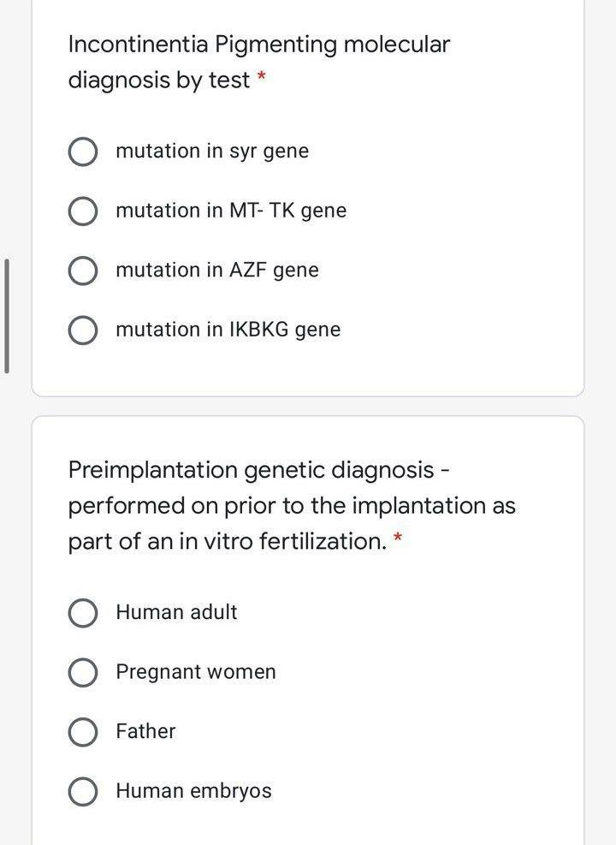Click the 'mutation in MT- TK gene' label

click(x=231, y=211)
